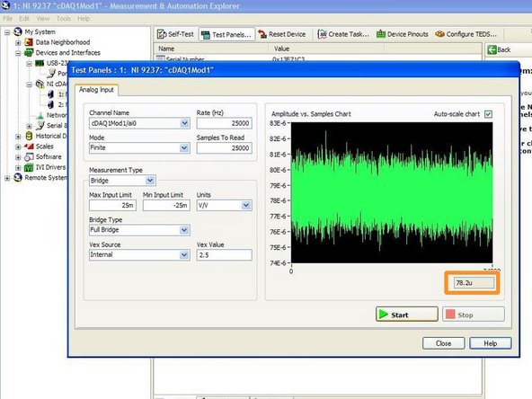This screenshot has height=399, width=532.
Task: Open the Measurement Type dropdown
Action: (150, 181)
